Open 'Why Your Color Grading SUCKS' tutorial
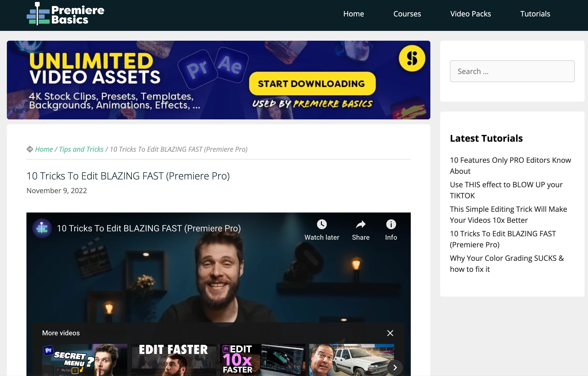Image resolution: width=588 pixels, height=376 pixels. point(506,263)
